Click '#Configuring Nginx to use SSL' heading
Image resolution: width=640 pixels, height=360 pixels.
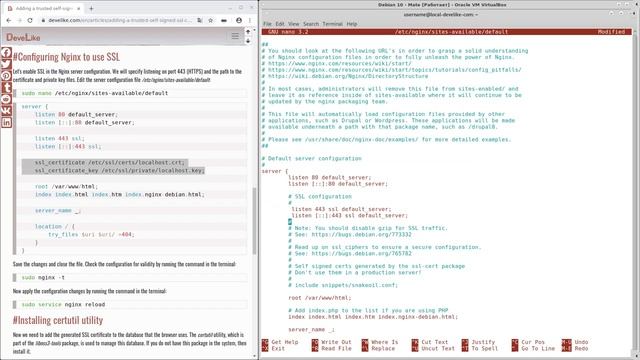pos(67,57)
